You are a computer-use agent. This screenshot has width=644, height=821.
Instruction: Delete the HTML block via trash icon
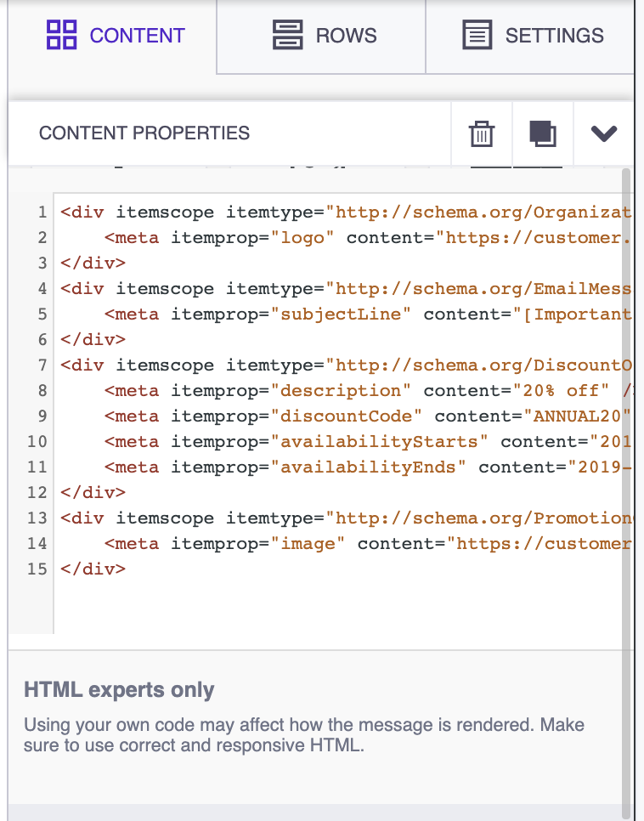[481, 133]
